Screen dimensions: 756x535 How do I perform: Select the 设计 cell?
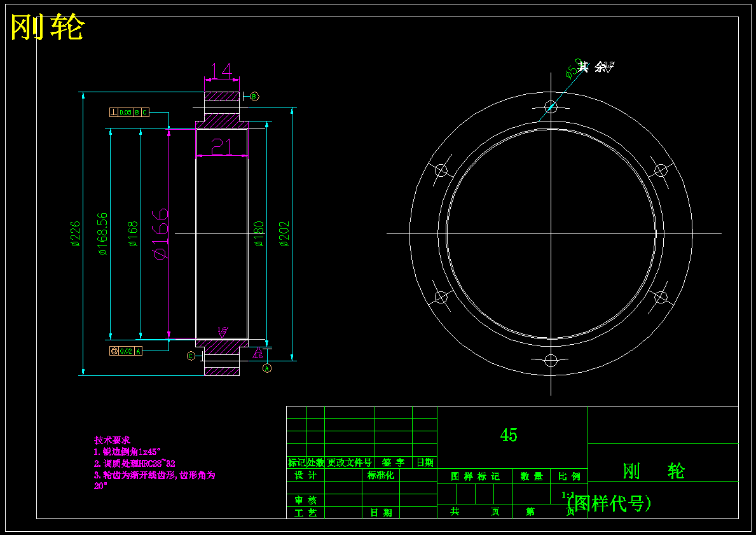pyautogui.click(x=306, y=475)
